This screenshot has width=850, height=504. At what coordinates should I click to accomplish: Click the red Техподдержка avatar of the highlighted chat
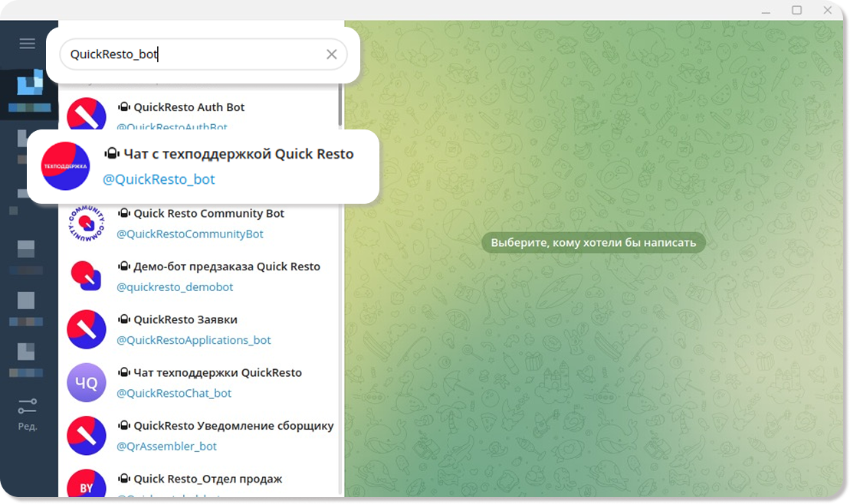coord(65,166)
